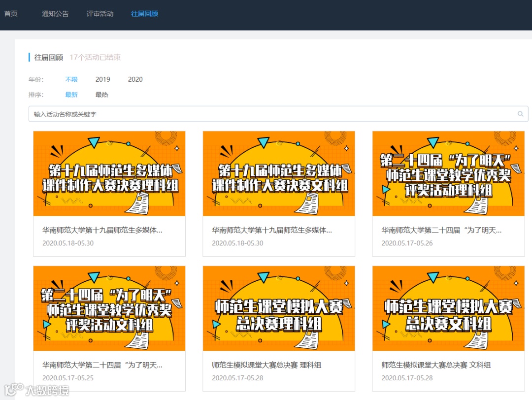This screenshot has width=532, height=400.
Task: Filter activities by year 2019
Action: (103, 79)
